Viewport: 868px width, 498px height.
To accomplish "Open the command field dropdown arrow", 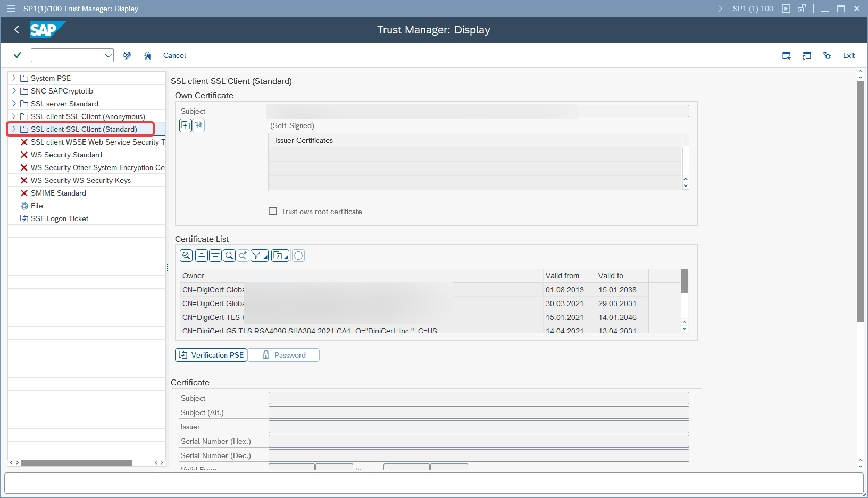I will [x=108, y=55].
